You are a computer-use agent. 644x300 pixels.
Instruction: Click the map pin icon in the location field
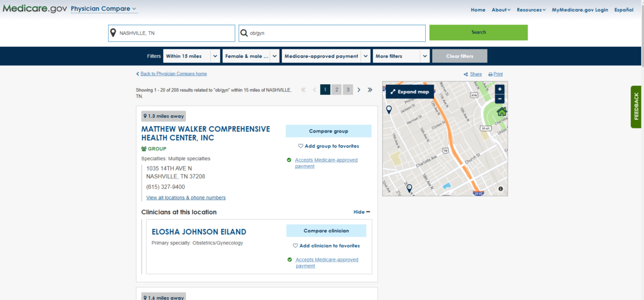click(x=114, y=33)
